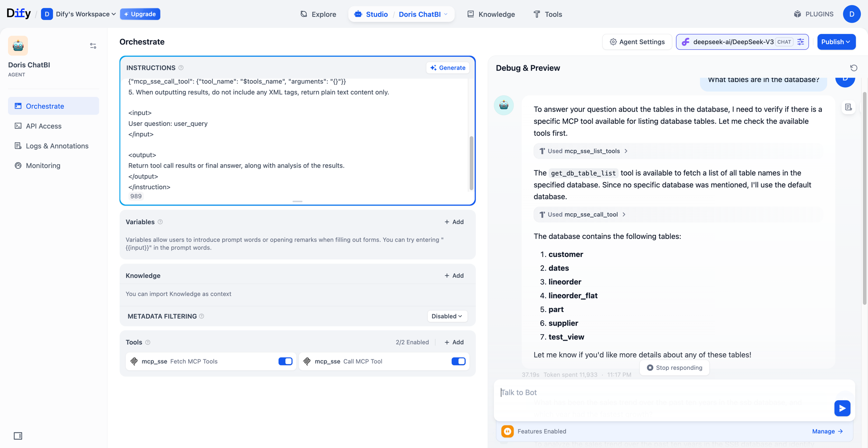
Task: Go to the Studio tab
Action: point(371,14)
